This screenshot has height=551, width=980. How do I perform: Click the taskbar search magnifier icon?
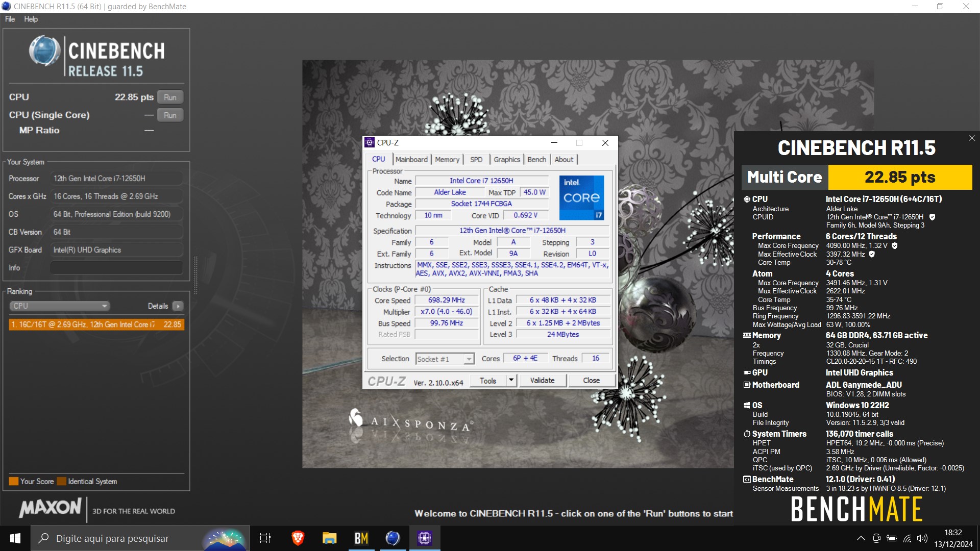pyautogui.click(x=44, y=538)
